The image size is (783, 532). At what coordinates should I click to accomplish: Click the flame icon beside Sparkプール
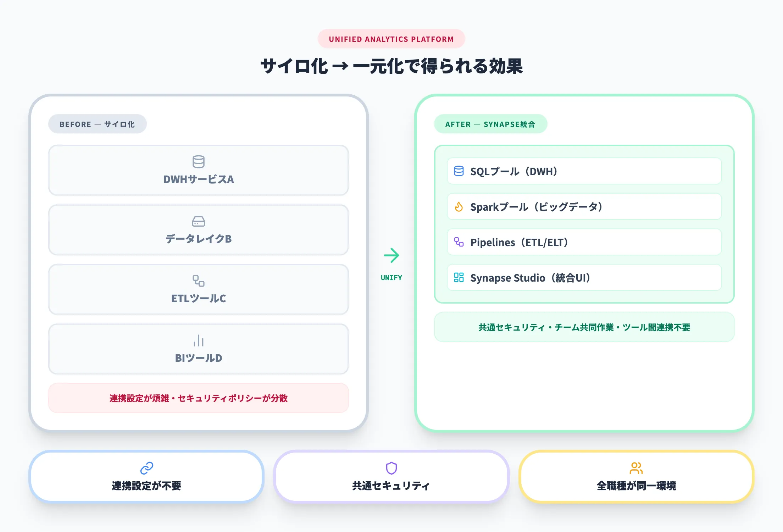coord(459,207)
